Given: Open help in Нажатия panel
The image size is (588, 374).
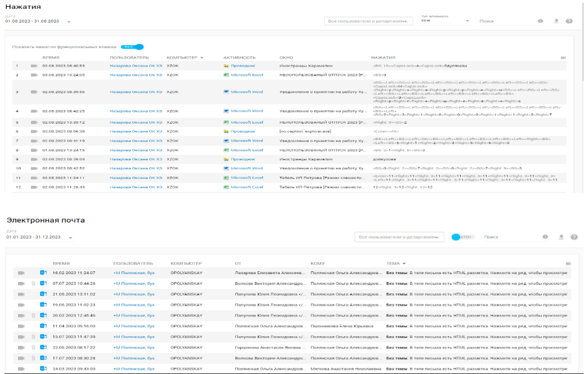Looking at the screenshot, I should pyautogui.click(x=569, y=21).
